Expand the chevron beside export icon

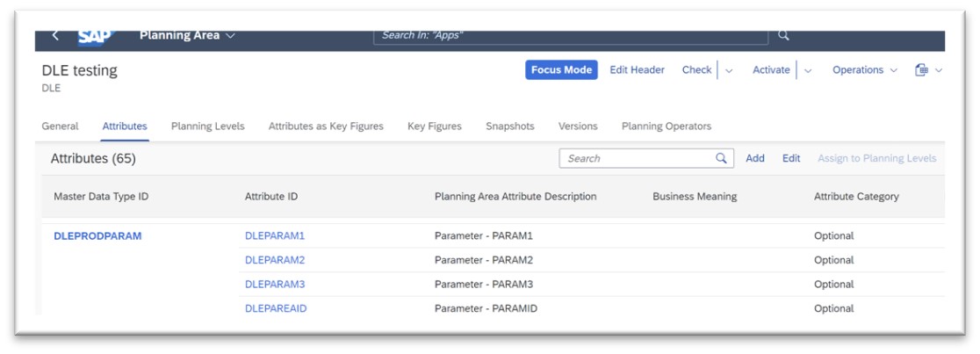938,70
